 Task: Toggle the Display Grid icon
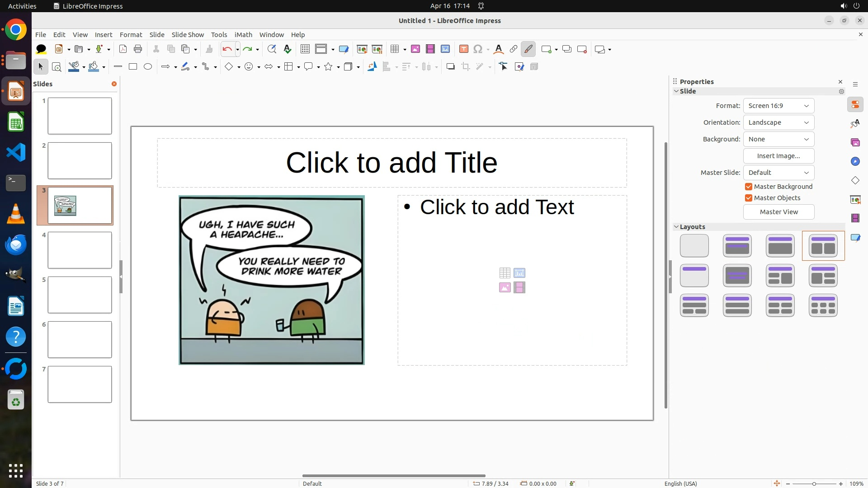click(305, 49)
